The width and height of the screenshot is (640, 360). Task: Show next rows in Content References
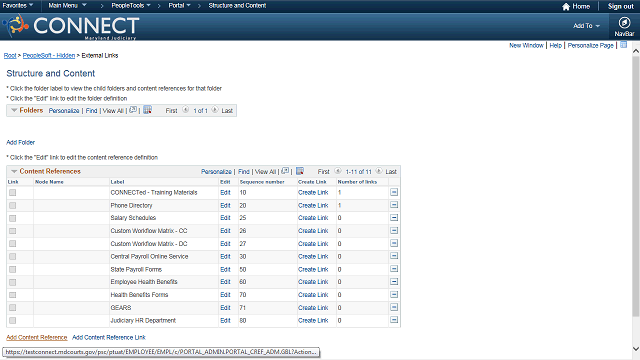tap(379, 171)
